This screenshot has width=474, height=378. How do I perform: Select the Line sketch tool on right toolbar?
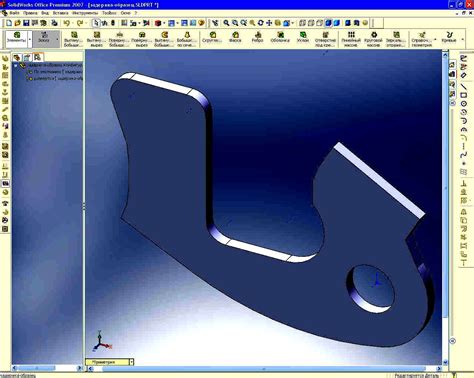tap(464, 86)
